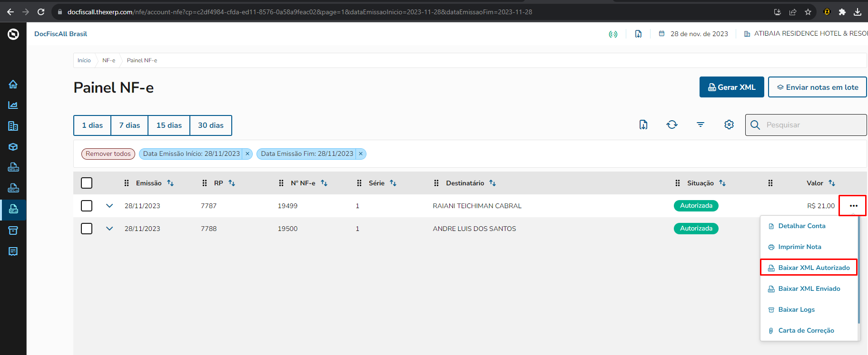Reload the page in browser
Image resolution: width=868 pixels, height=355 pixels.
click(x=41, y=12)
